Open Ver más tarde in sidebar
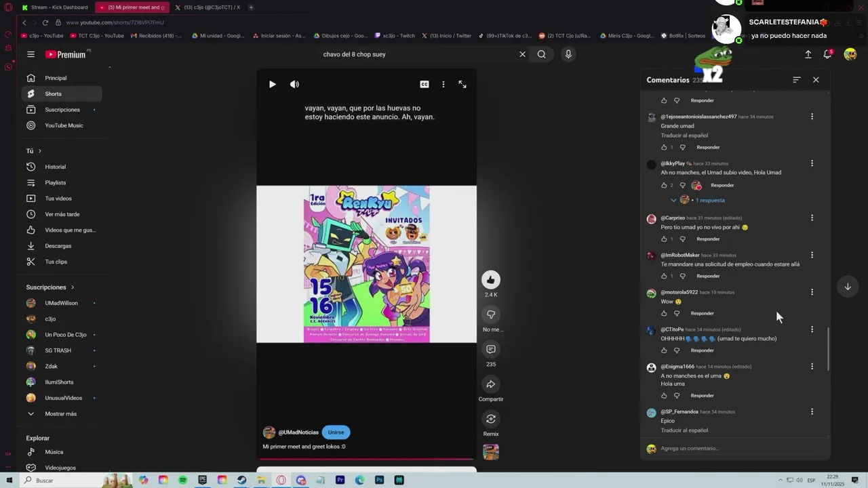868x488 pixels. pos(62,214)
